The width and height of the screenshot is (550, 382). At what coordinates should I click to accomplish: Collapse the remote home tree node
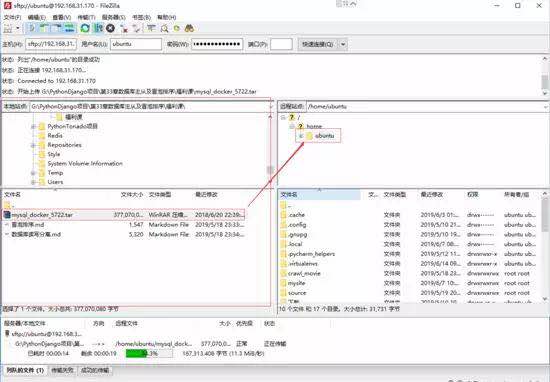(292, 126)
